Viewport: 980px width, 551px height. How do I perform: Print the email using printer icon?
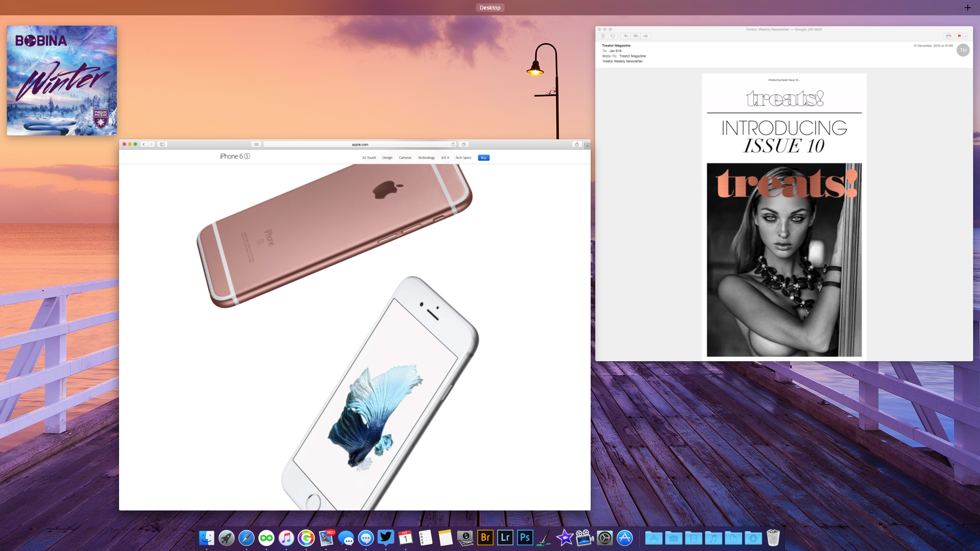(948, 36)
